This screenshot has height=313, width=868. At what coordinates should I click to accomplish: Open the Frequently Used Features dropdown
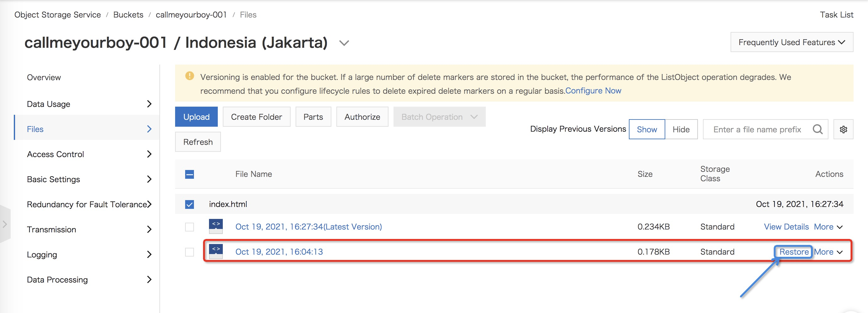(791, 42)
